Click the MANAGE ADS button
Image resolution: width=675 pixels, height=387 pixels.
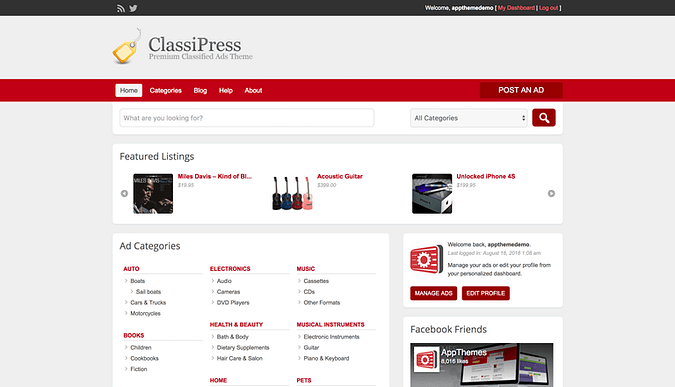click(433, 293)
